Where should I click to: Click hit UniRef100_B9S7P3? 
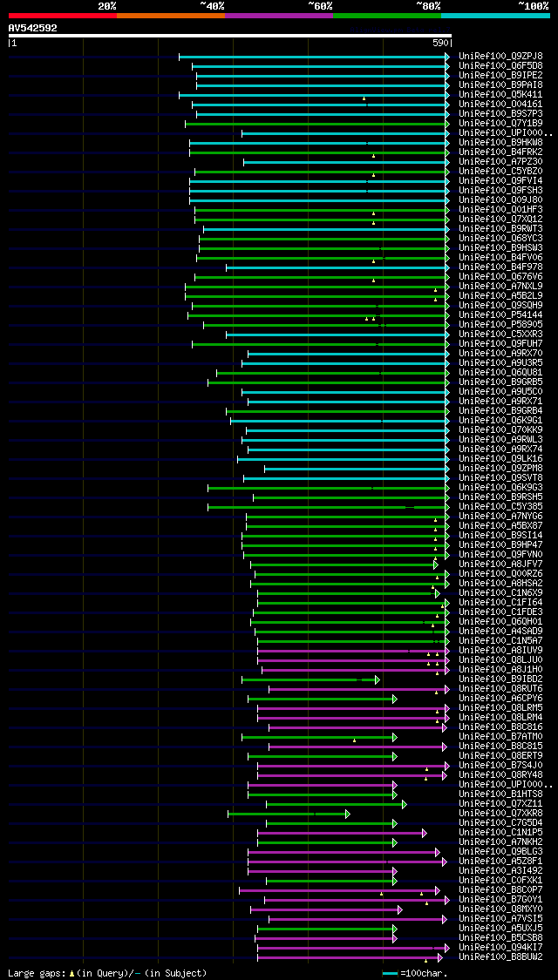[500, 114]
